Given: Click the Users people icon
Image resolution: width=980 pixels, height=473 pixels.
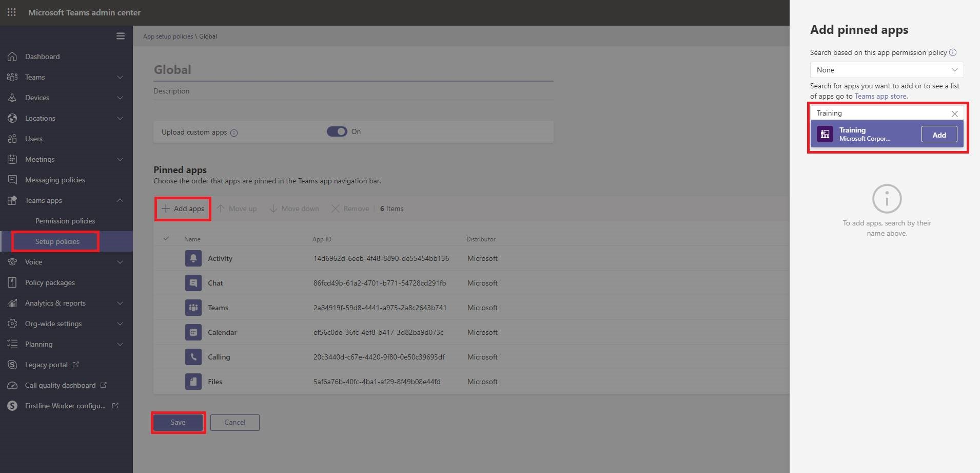Looking at the screenshot, I should [12, 139].
